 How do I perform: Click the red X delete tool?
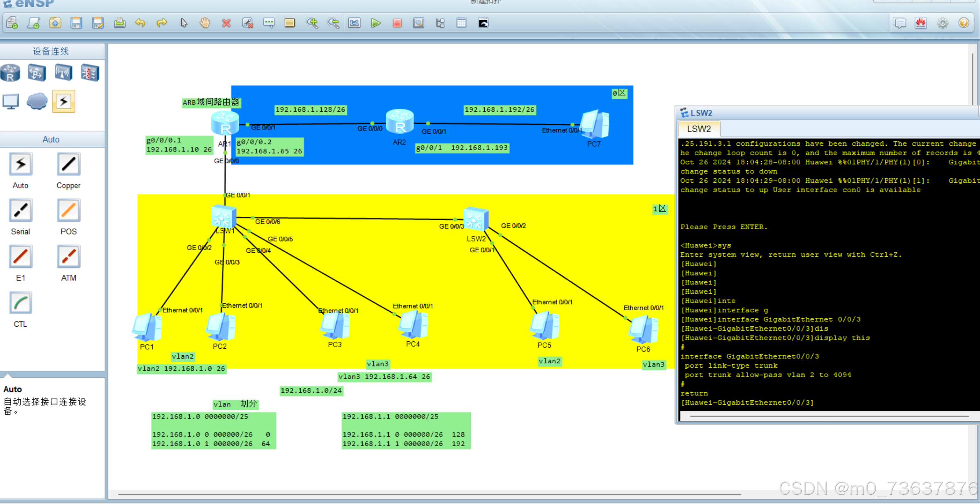[226, 23]
